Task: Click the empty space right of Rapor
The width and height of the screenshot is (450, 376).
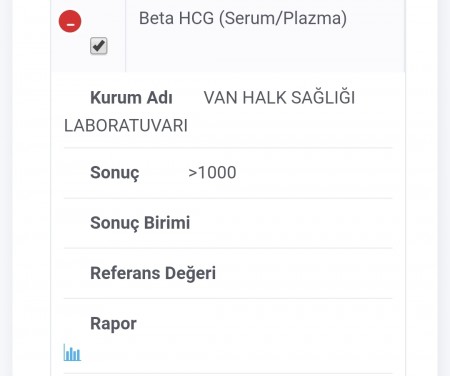Action: coord(263,324)
